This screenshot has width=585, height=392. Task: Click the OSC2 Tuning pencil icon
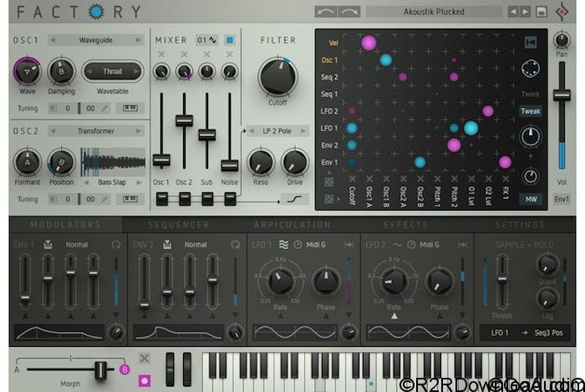pos(104,199)
